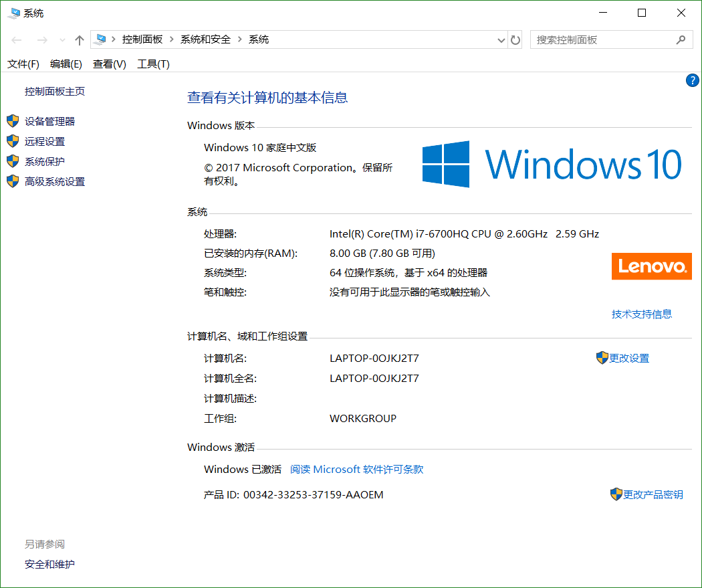
Task: Open the 工具(T) menu
Action: pos(153,64)
